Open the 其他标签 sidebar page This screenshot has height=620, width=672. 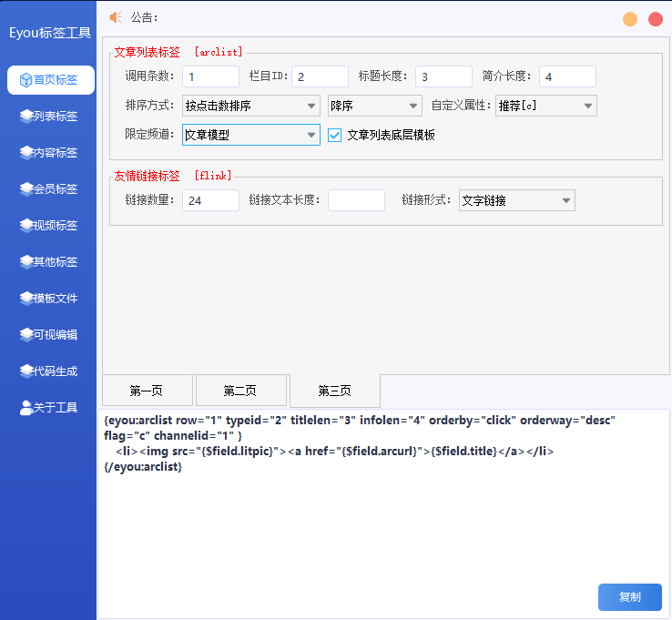pos(51,262)
